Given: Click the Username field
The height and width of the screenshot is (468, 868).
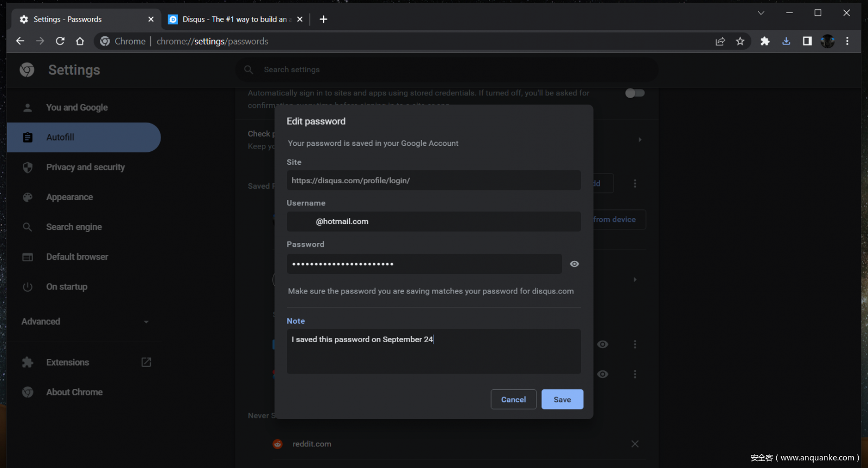Looking at the screenshot, I should (433, 222).
